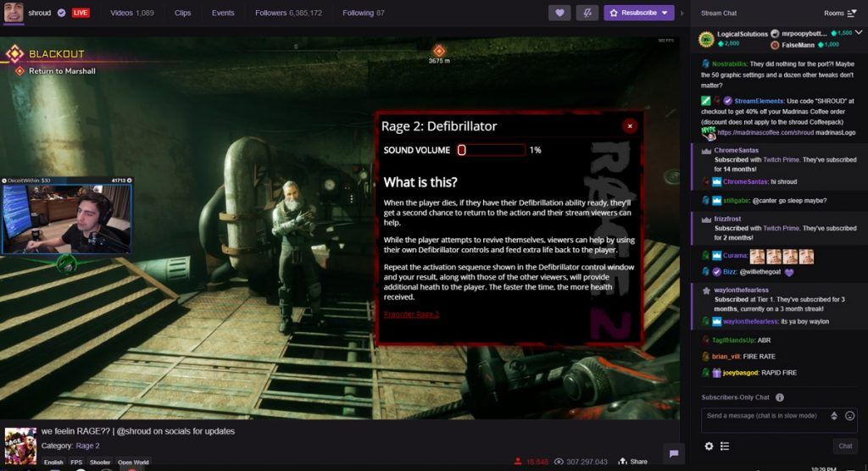Click Bizz's verified badge icon

[717, 272]
